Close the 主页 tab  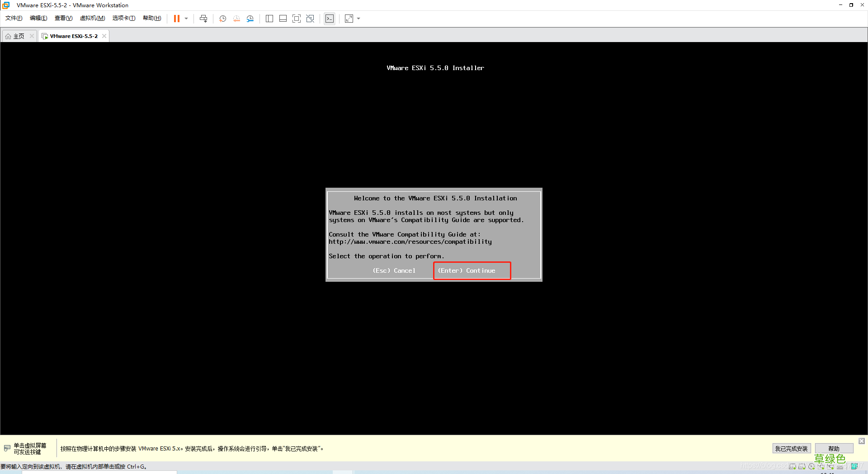32,36
